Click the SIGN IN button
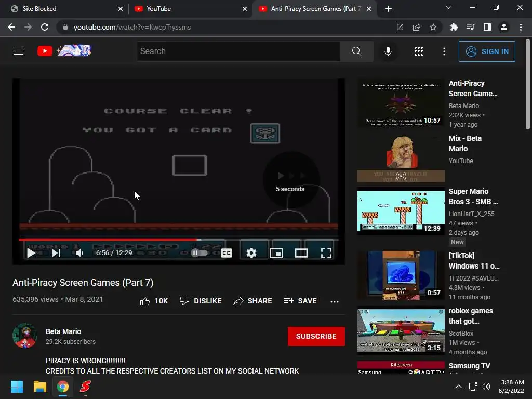 coord(487,51)
